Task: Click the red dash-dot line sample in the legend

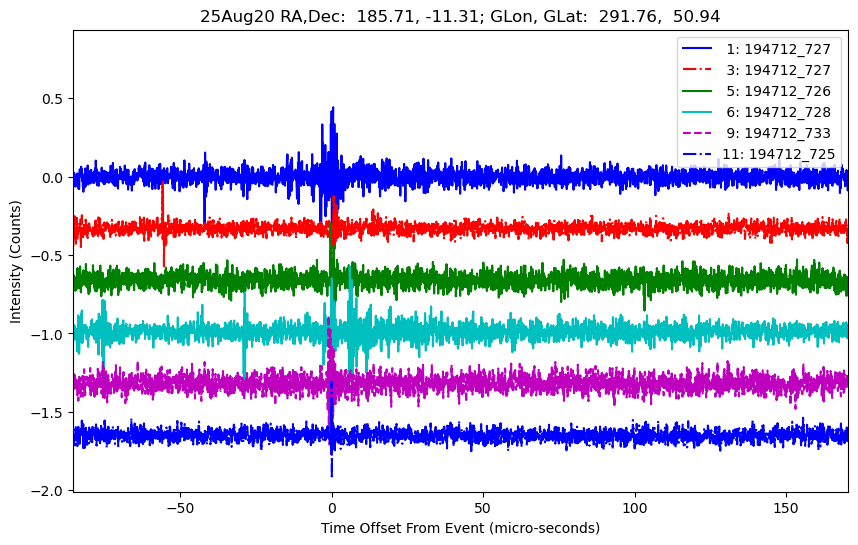Action: coord(697,69)
